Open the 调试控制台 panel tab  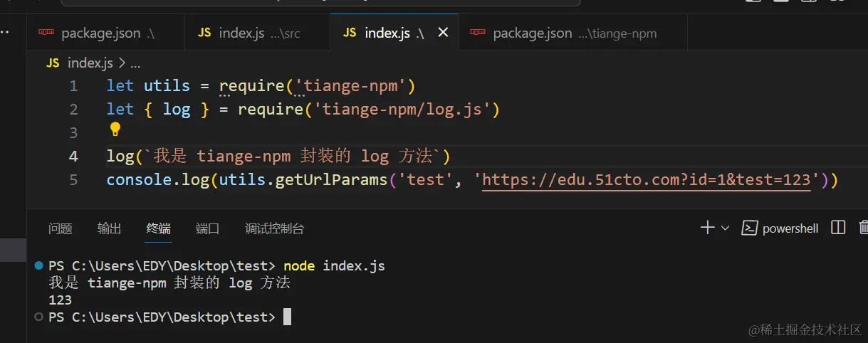pyautogui.click(x=275, y=228)
